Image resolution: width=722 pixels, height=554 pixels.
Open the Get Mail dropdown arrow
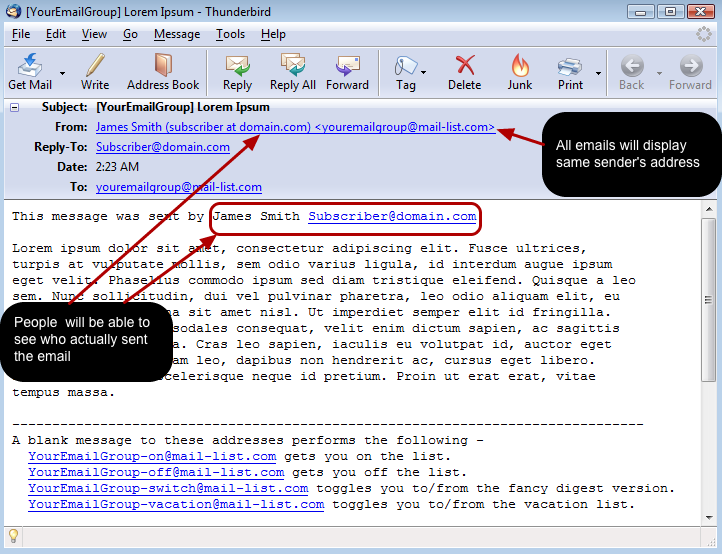click(62, 73)
